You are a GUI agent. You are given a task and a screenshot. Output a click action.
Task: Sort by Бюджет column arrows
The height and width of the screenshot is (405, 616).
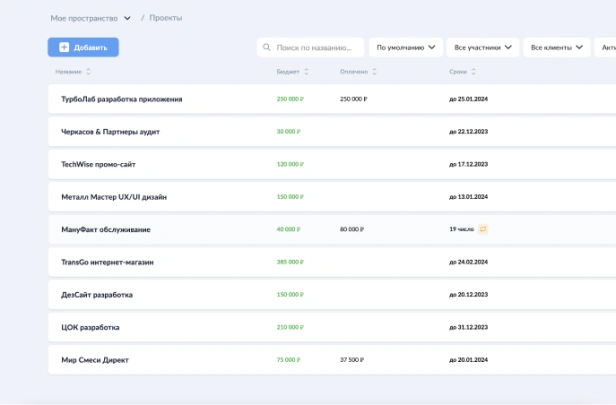[306, 72]
